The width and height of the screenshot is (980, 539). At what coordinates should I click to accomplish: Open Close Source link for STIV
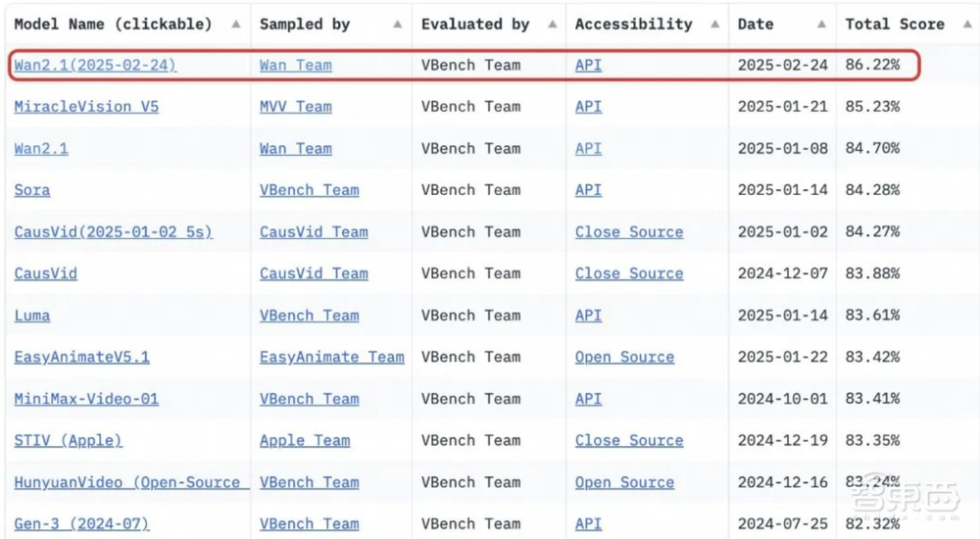(629, 441)
